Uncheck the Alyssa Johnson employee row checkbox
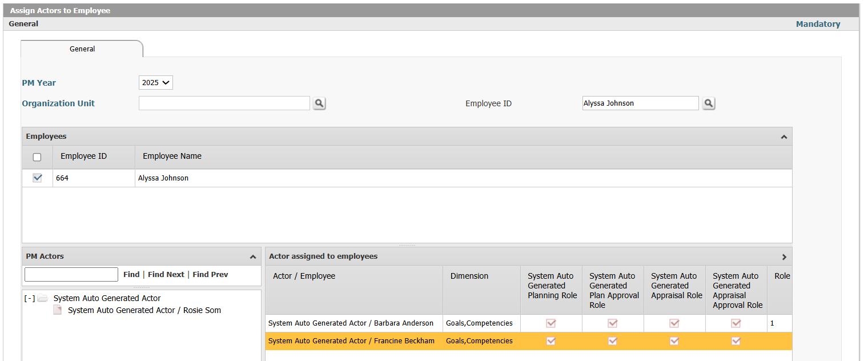The width and height of the screenshot is (868, 361). pos(37,178)
